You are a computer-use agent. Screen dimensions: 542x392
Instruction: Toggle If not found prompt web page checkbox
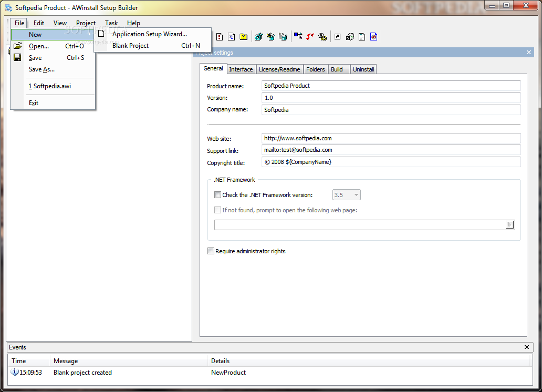(x=217, y=210)
